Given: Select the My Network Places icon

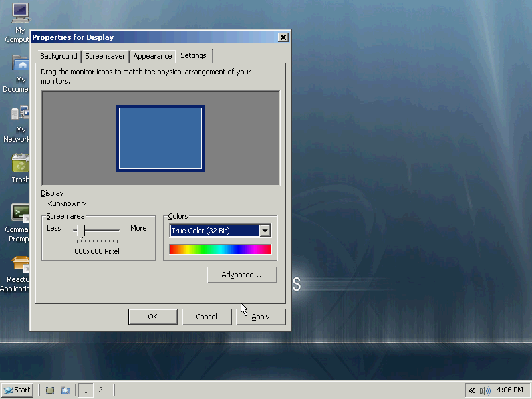Looking at the screenshot, I should [21, 114].
